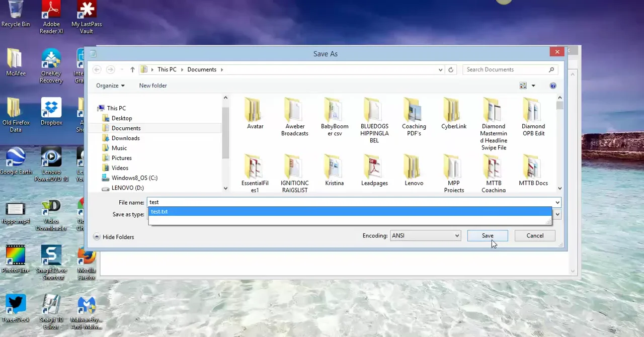Open the Coaching PDF's folder
The height and width of the screenshot is (337, 644).
[414, 117]
